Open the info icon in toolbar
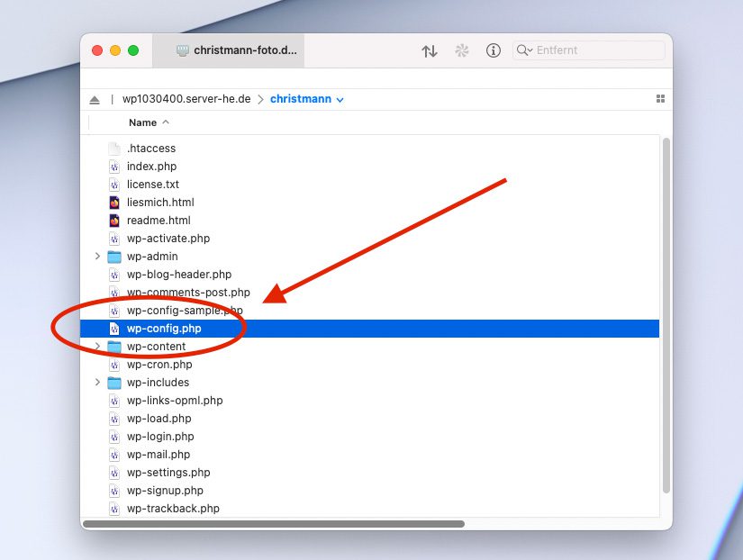This screenshot has height=560, width=743. pos(493,51)
